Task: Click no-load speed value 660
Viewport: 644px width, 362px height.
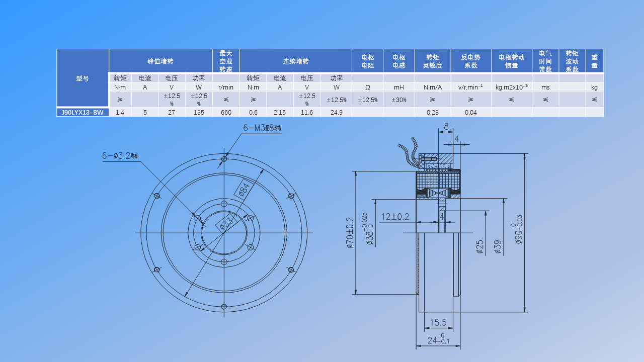Action: pos(226,113)
